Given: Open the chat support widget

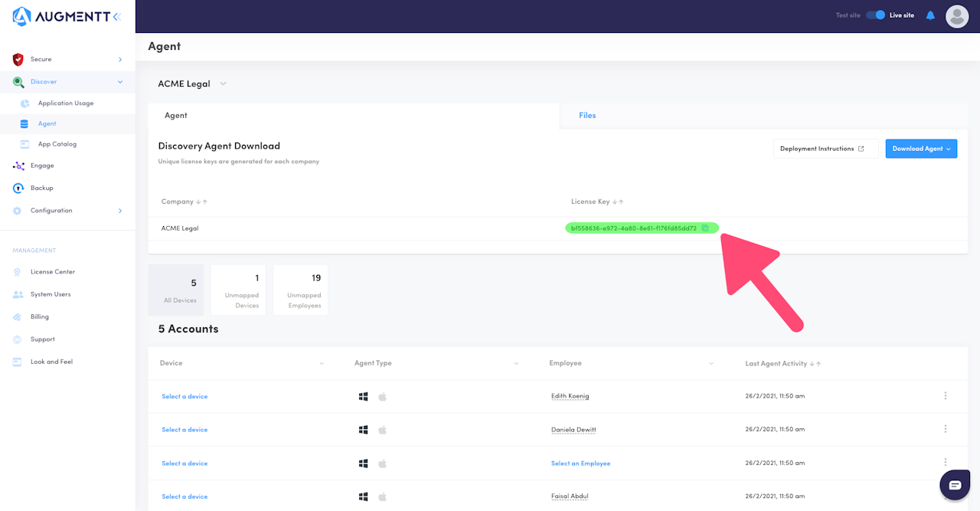Looking at the screenshot, I should (x=955, y=486).
